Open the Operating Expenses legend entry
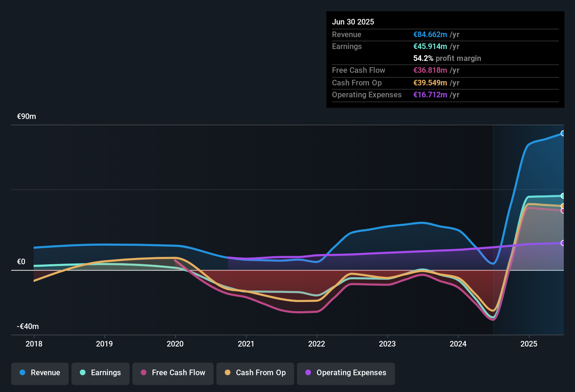The height and width of the screenshot is (392, 575). click(x=346, y=373)
